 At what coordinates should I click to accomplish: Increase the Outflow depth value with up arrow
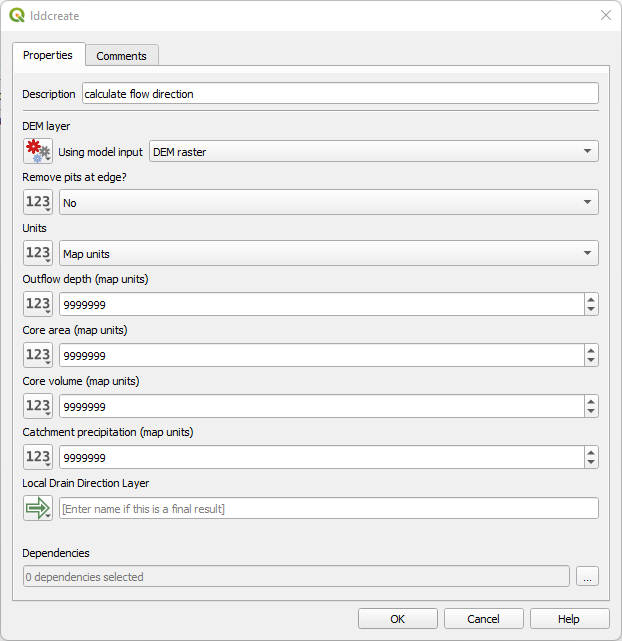pos(591,299)
